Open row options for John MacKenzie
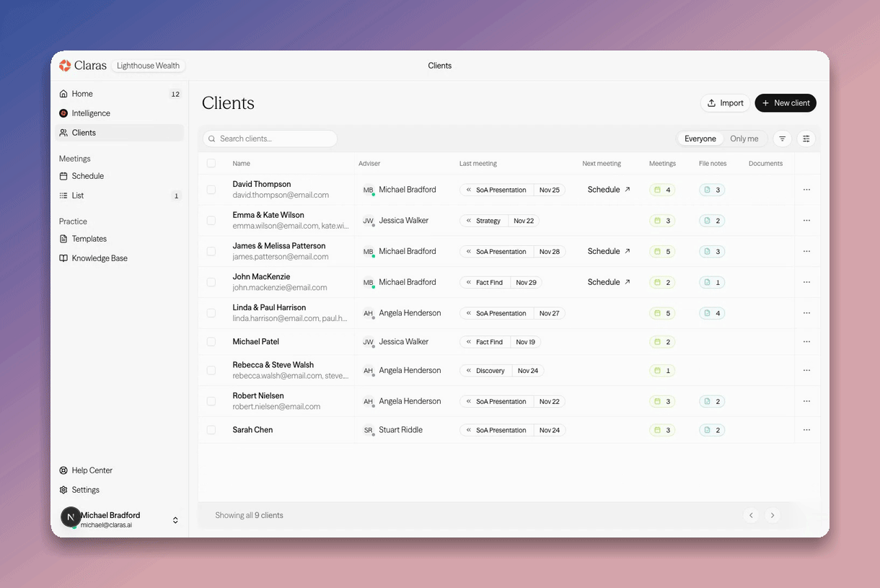Viewport: 880px width, 588px height. point(806,282)
